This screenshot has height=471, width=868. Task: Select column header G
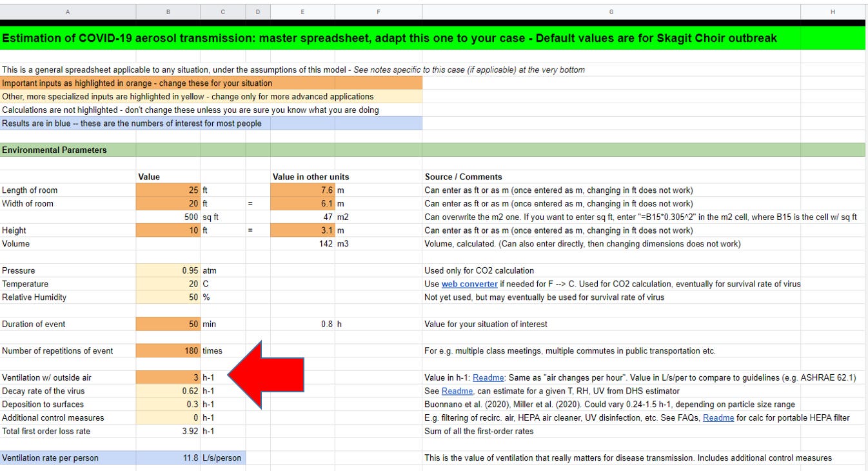point(611,12)
